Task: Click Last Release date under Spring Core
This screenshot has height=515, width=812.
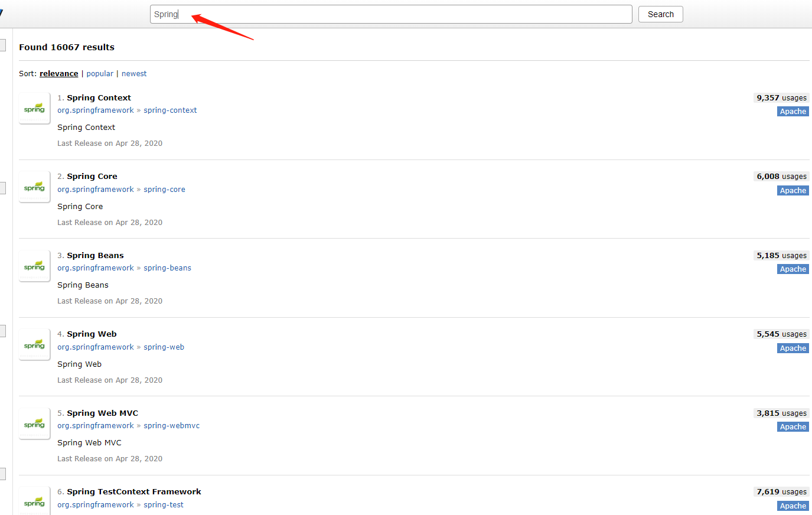Action: tap(110, 223)
